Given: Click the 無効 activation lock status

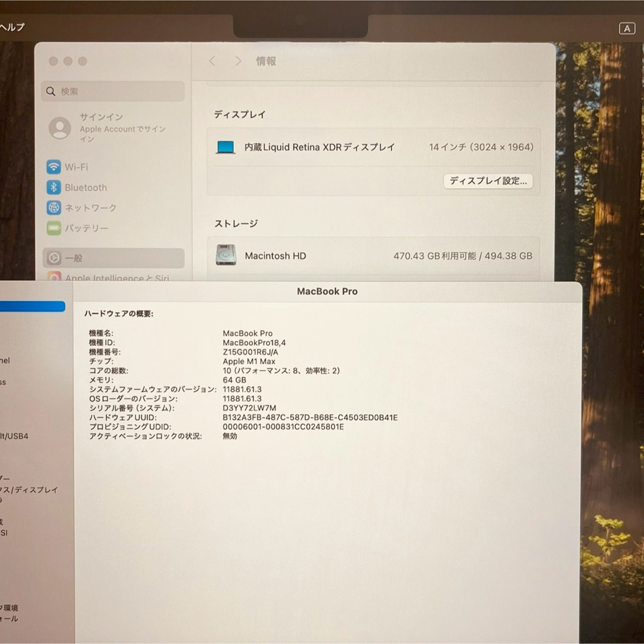Looking at the screenshot, I should [x=230, y=436].
